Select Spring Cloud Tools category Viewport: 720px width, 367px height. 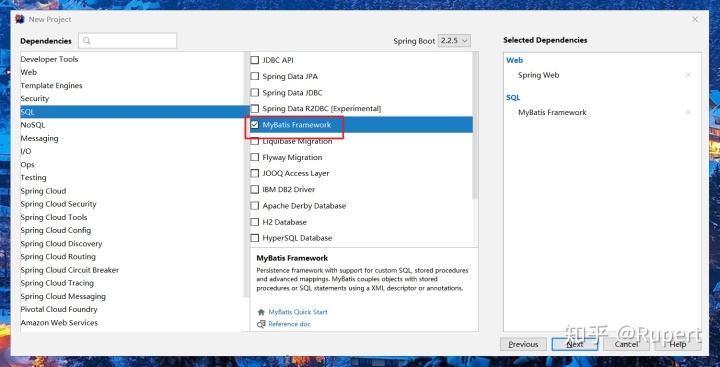pos(54,217)
